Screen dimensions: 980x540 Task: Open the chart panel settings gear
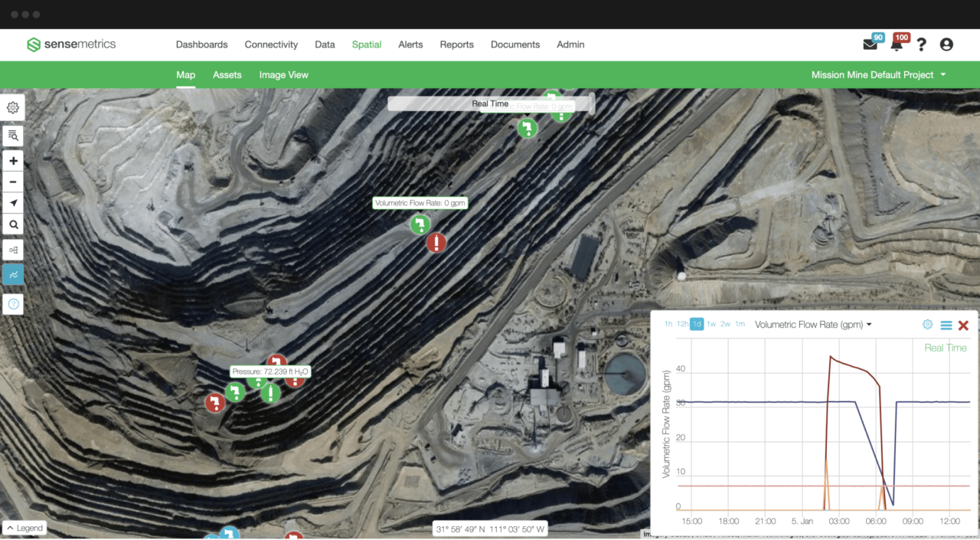tap(927, 324)
